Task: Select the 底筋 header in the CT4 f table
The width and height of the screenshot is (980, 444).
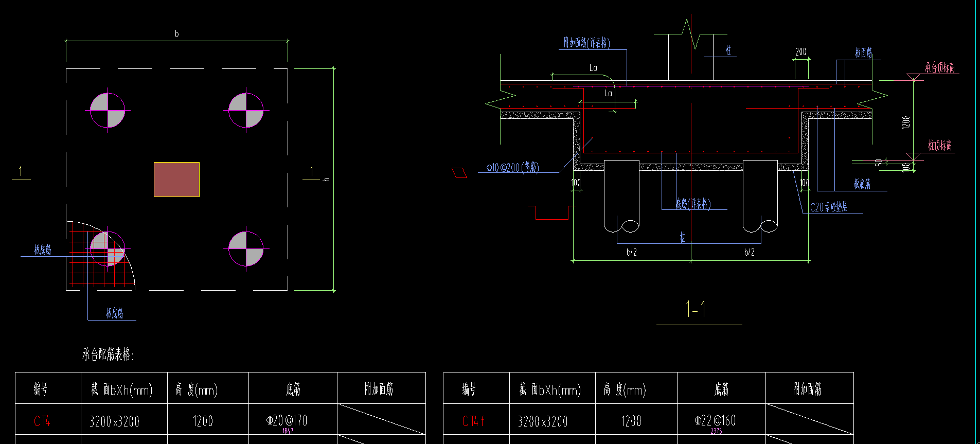Action: point(721,389)
